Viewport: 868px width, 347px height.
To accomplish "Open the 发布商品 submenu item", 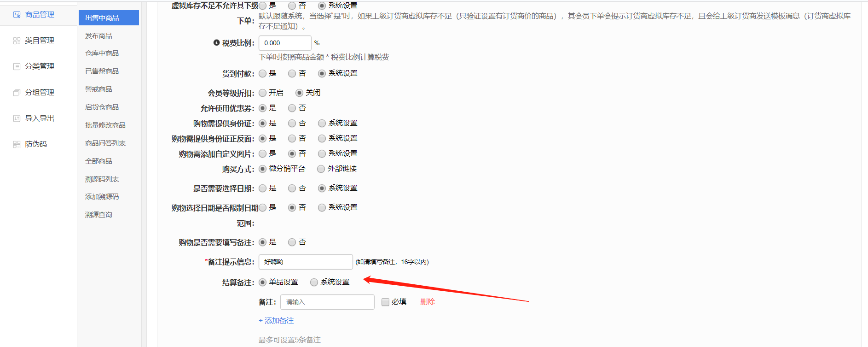I will (98, 35).
